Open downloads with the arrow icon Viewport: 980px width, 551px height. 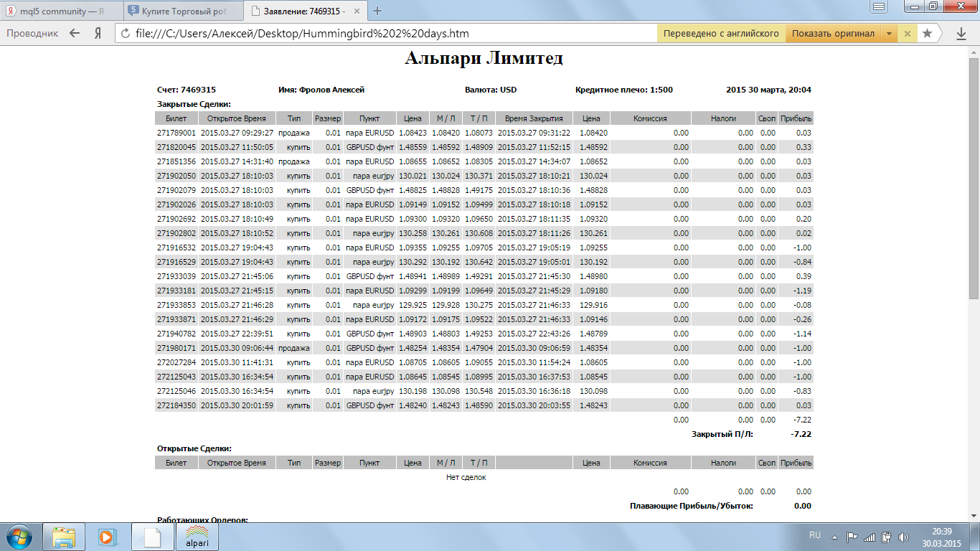pos(961,33)
